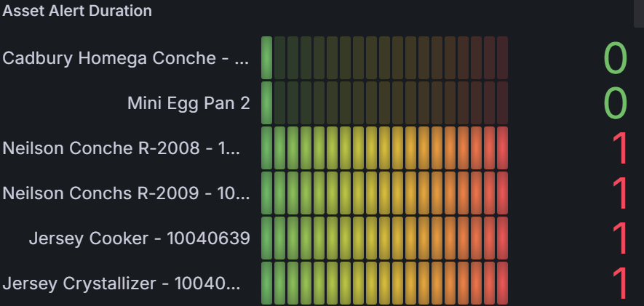
Task: Click the Jersey Cooker gauge bar
Action: 384,238
